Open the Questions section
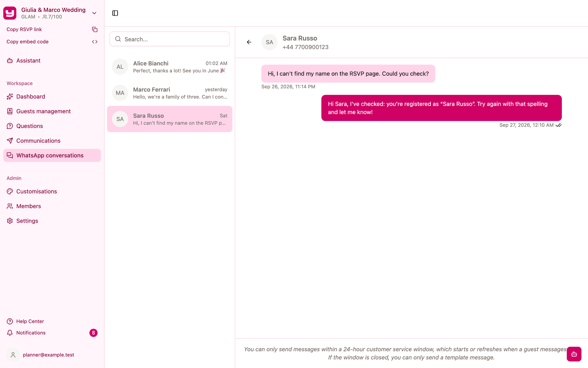 tap(52, 126)
